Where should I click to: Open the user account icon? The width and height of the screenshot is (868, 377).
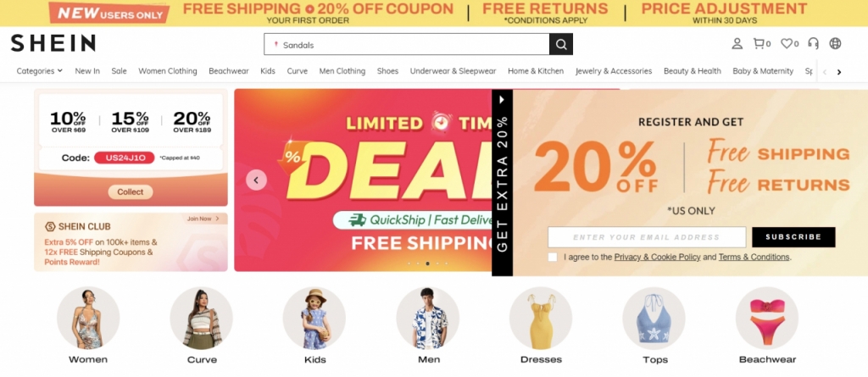(x=737, y=44)
